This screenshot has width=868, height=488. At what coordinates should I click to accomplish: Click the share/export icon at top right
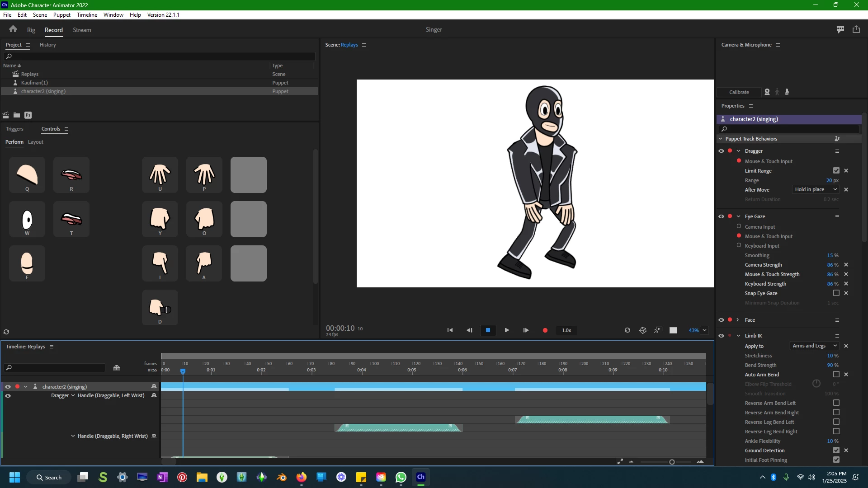(x=856, y=29)
